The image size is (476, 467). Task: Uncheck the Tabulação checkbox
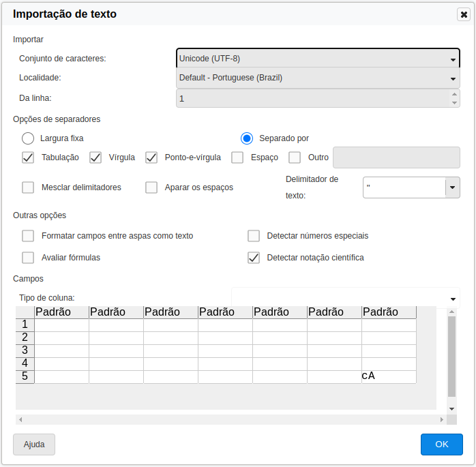click(x=28, y=157)
